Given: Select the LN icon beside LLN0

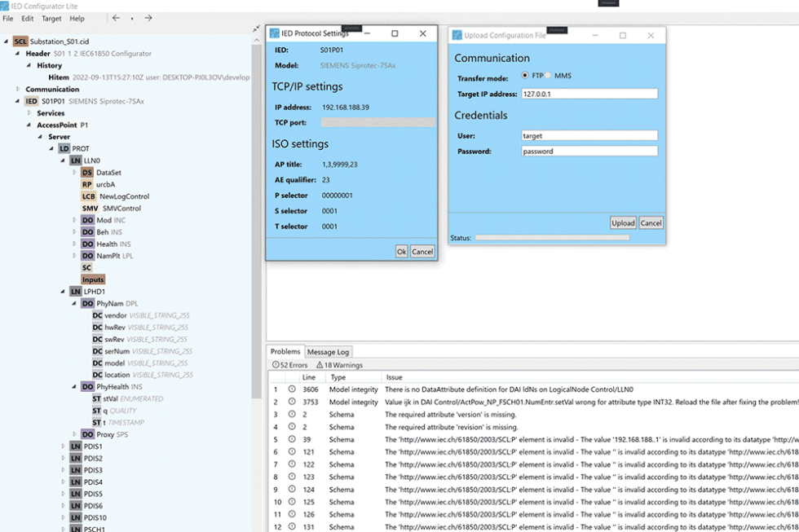Looking at the screenshot, I should point(76,160).
